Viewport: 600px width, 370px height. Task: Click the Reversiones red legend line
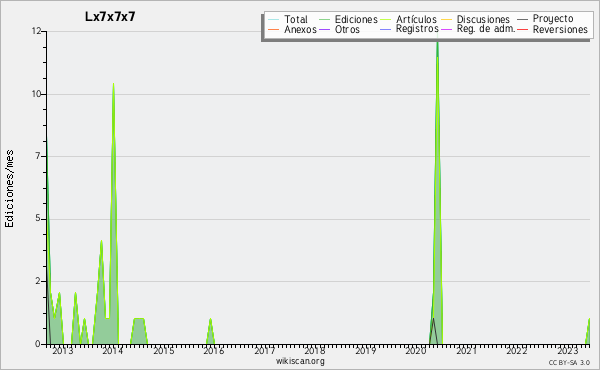click(522, 29)
